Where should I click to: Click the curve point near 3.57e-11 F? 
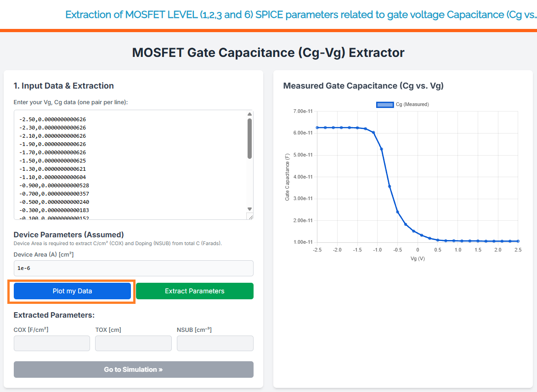point(390,186)
